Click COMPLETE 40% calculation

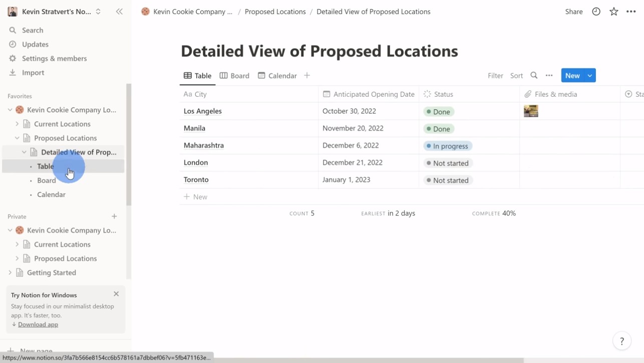pos(494,214)
